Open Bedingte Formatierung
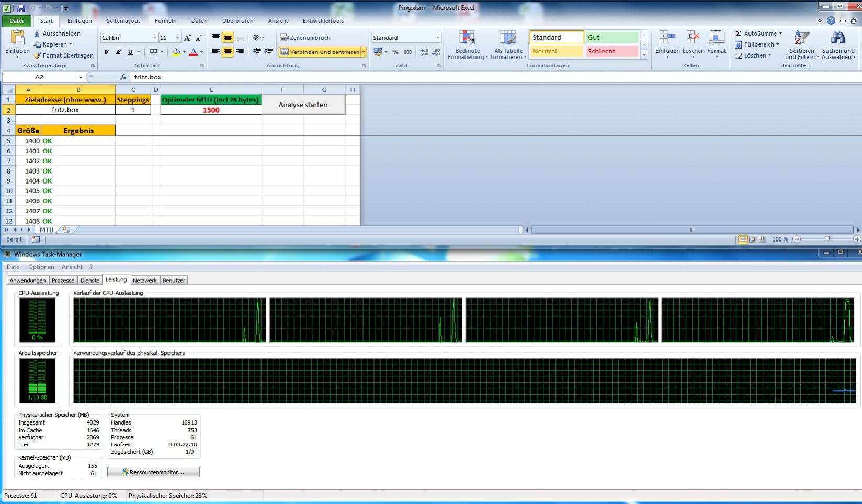 (x=467, y=45)
